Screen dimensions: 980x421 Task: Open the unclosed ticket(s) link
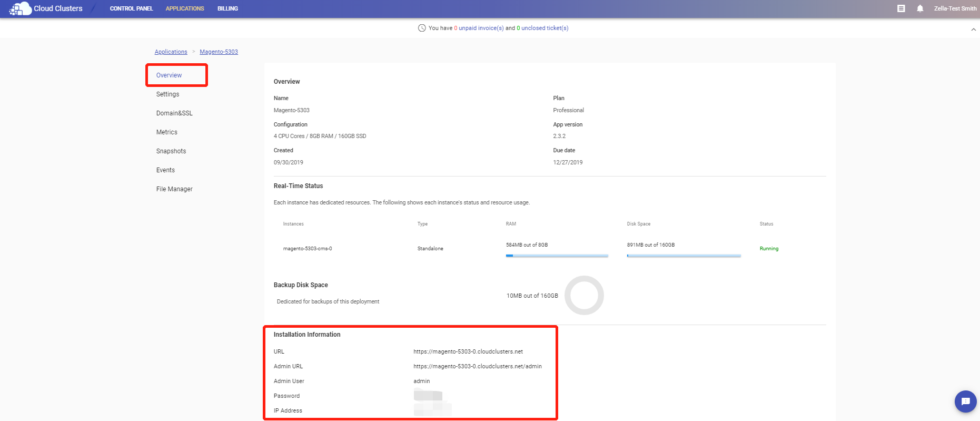point(545,28)
